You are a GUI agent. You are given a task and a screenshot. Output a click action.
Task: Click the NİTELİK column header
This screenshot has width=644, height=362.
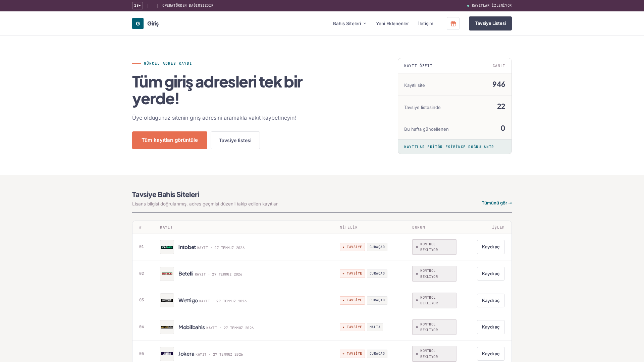click(x=349, y=227)
